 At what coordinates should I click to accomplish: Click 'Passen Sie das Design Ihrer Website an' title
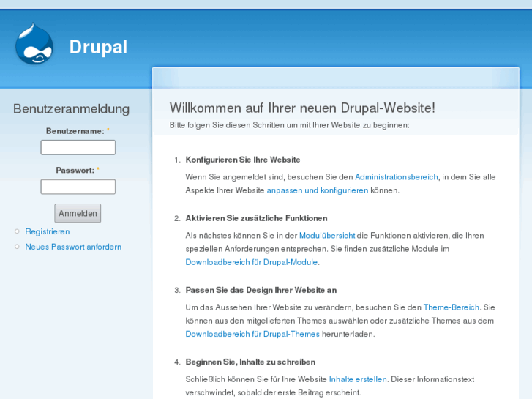tap(261, 290)
